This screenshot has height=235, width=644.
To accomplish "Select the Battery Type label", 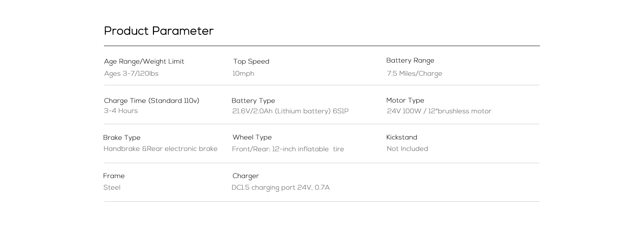I will pyautogui.click(x=253, y=101).
